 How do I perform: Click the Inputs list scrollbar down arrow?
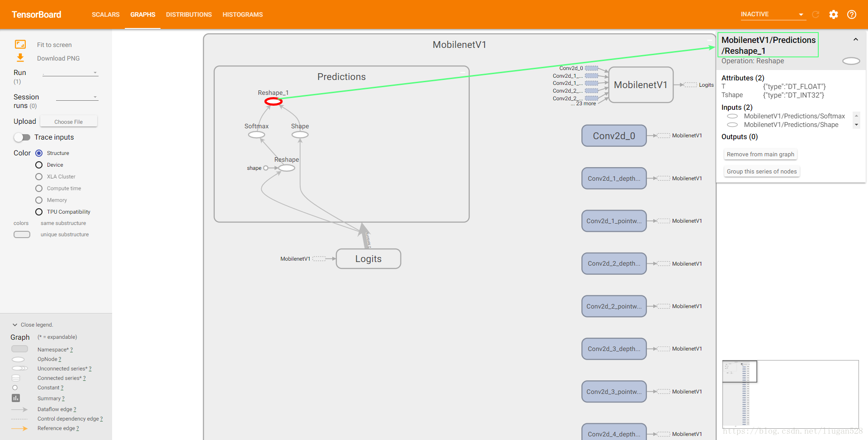856,125
